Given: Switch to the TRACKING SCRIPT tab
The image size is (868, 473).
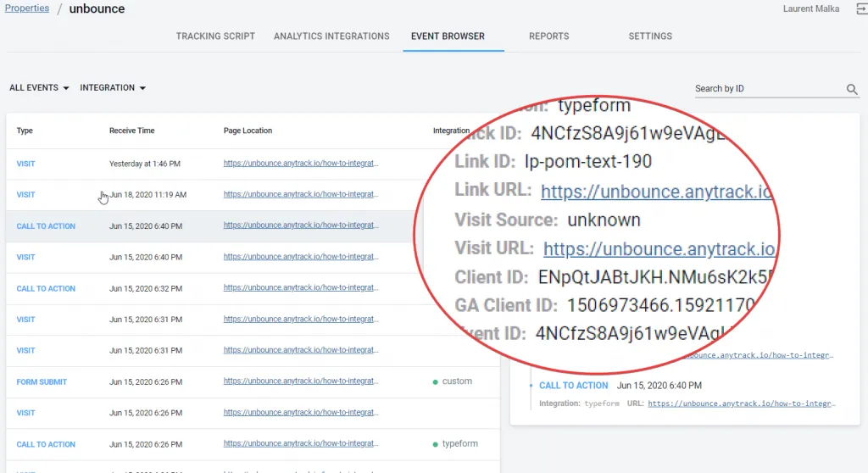Looking at the screenshot, I should (x=215, y=36).
